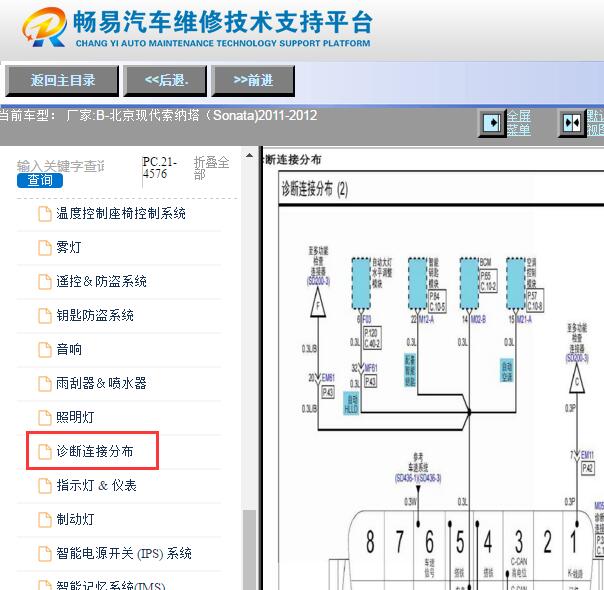
Task: Click the document icon beside 温度控制座椅控制系统
Action: point(45,213)
